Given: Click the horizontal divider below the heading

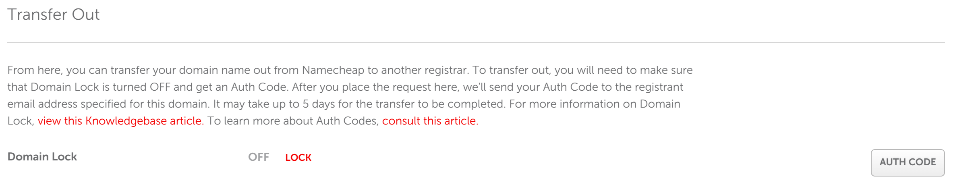Looking at the screenshot, I should click(x=475, y=42).
